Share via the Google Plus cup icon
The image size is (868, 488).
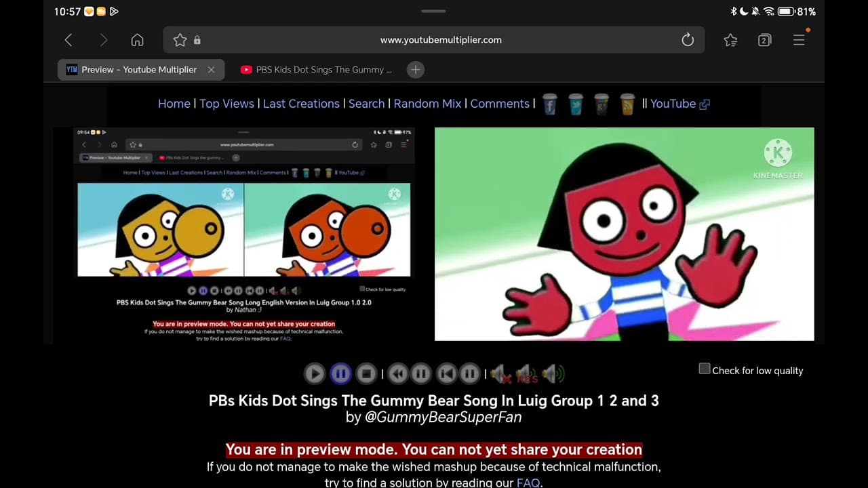(x=601, y=104)
